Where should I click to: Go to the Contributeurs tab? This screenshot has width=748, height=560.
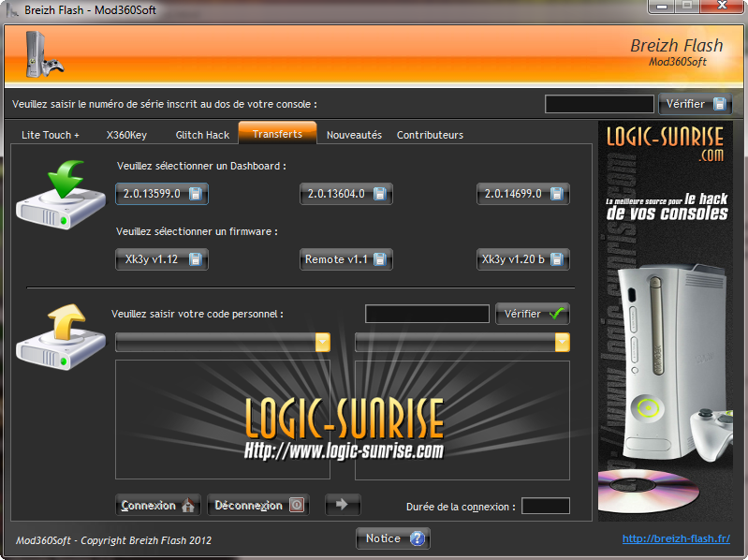tap(430, 135)
